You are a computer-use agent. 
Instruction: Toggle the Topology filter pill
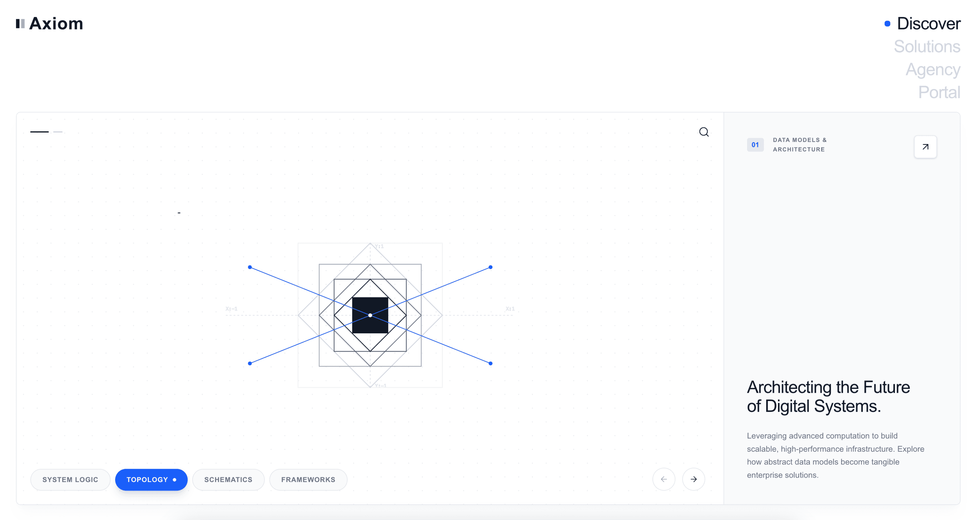151,480
